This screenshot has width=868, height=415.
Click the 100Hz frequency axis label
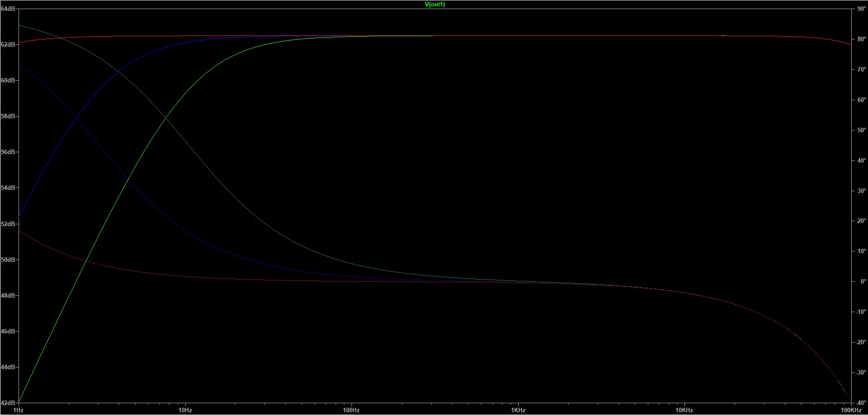click(351, 410)
